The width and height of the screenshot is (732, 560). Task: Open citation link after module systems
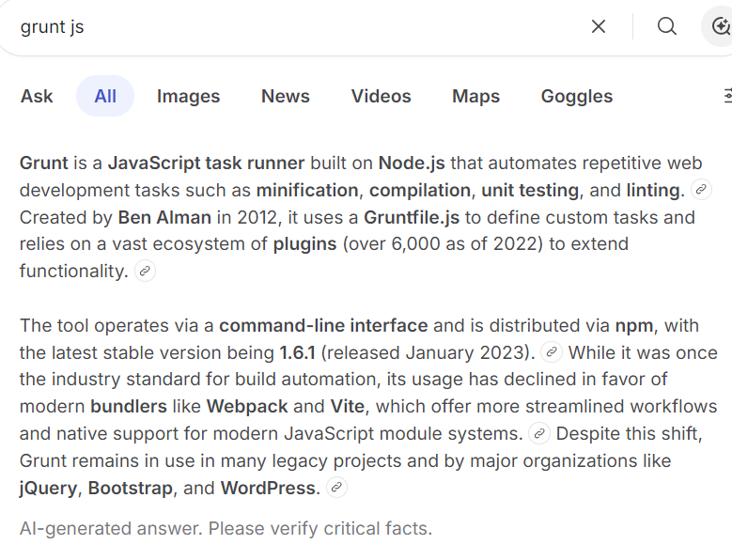click(539, 433)
